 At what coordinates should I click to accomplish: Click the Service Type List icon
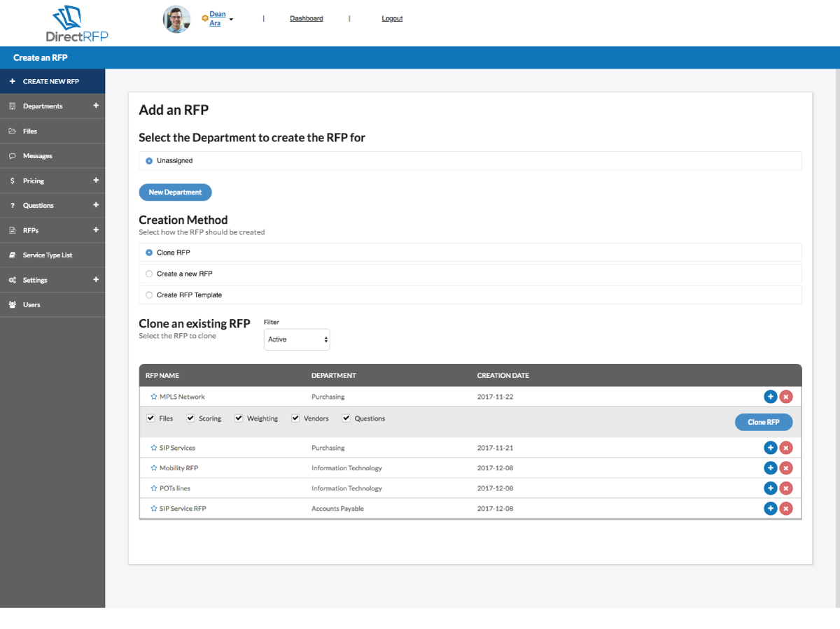(x=12, y=255)
